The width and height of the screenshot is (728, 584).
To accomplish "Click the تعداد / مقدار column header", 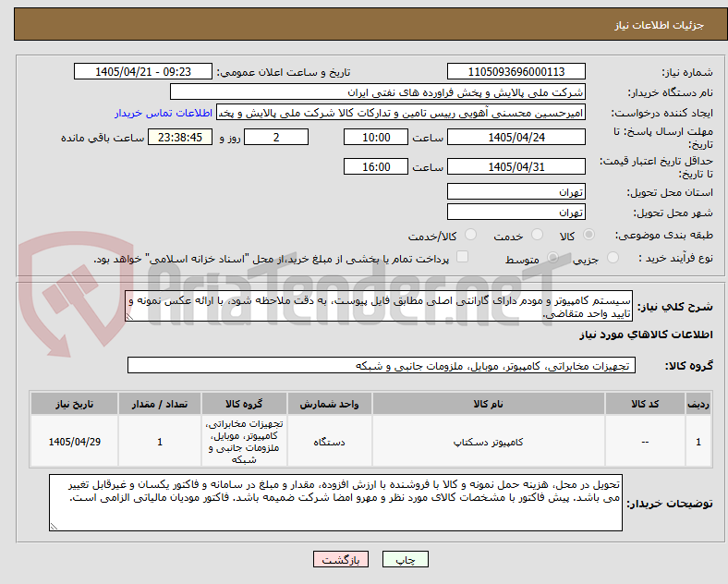I will (160, 404).
